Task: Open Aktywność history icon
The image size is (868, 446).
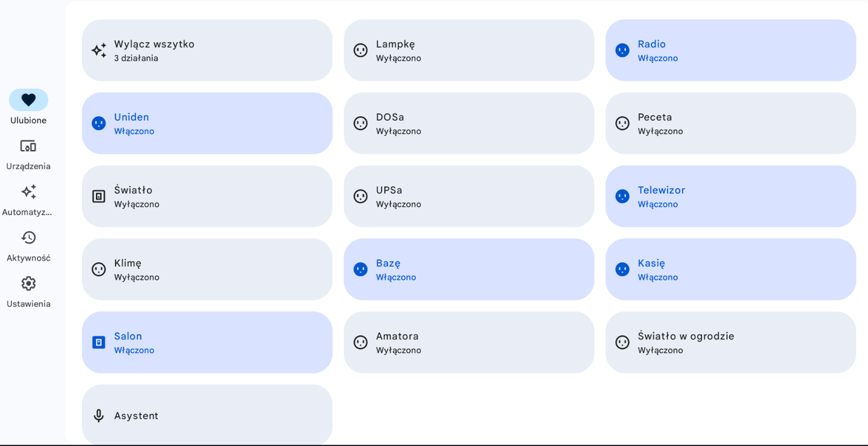Action: pos(29,238)
